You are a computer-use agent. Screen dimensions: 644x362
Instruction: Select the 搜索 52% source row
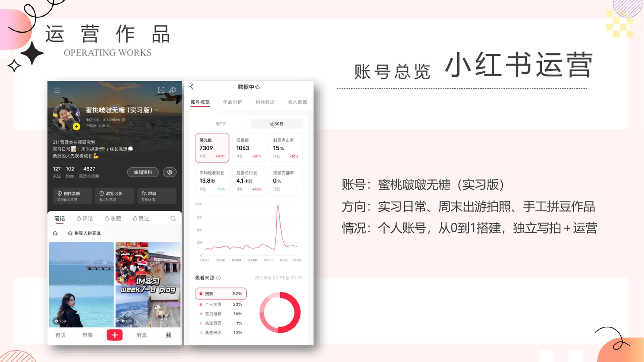pos(221,294)
